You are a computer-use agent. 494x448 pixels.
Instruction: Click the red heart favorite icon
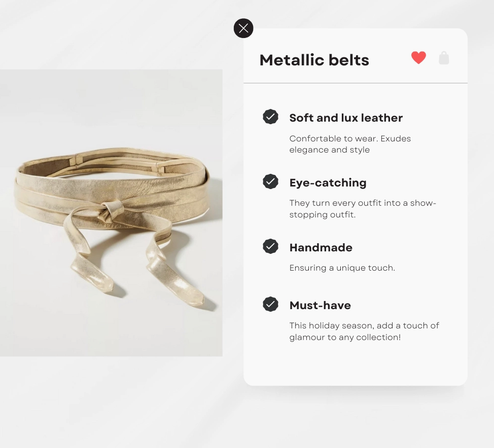tap(418, 58)
